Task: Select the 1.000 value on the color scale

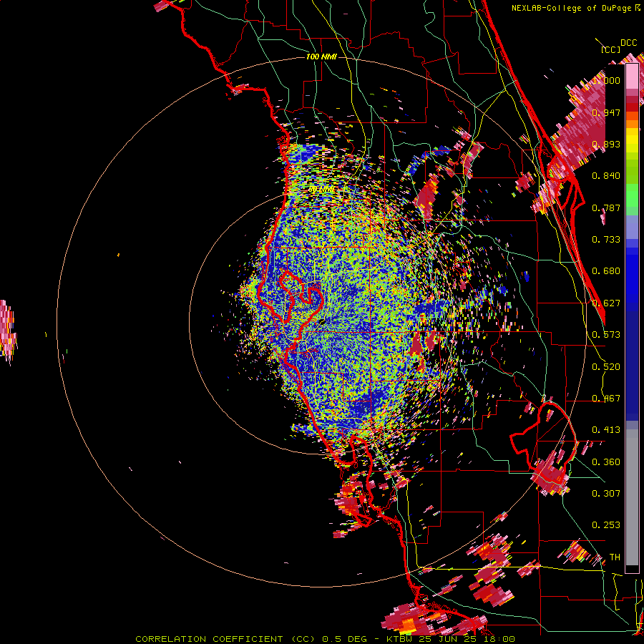Action: tap(606, 80)
